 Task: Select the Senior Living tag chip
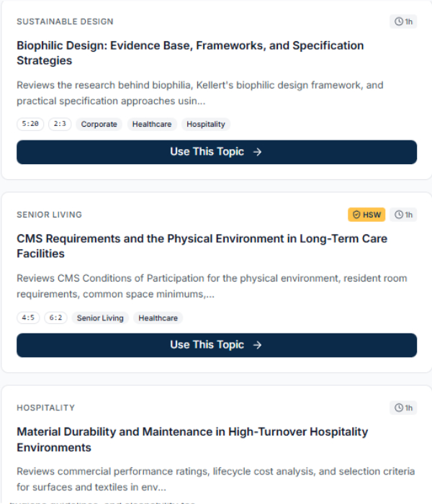[100, 318]
